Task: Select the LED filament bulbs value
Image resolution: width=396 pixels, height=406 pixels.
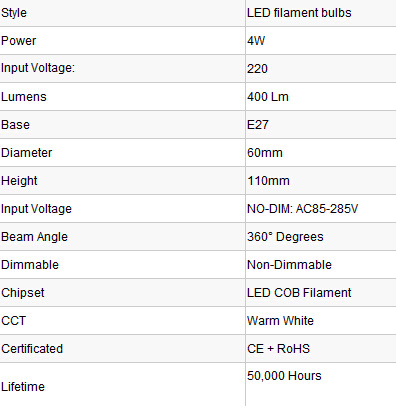Action: pos(299,13)
